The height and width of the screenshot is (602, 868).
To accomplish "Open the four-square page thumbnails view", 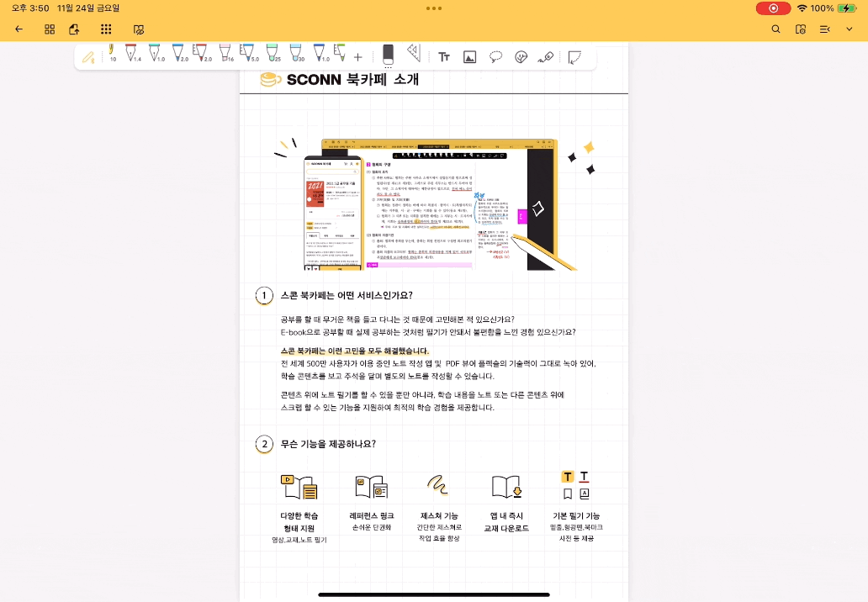I will tap(50, 29).
